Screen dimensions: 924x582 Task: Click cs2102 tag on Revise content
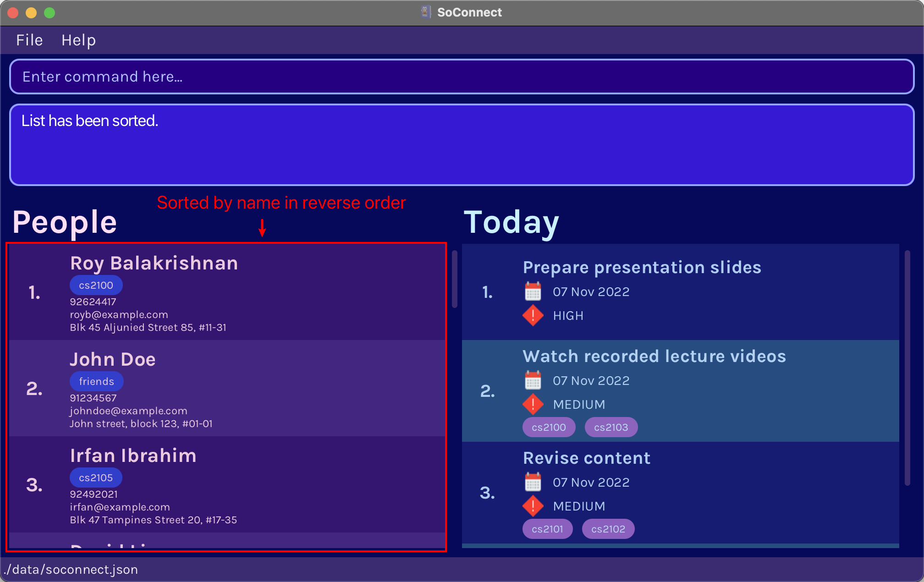pyautogui.click(x=608, y=529)
